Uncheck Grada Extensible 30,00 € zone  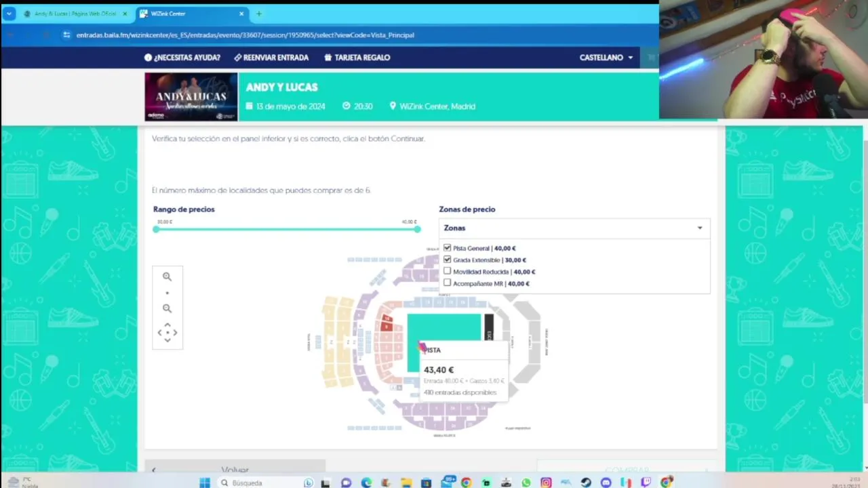click(x=447, y=260)
